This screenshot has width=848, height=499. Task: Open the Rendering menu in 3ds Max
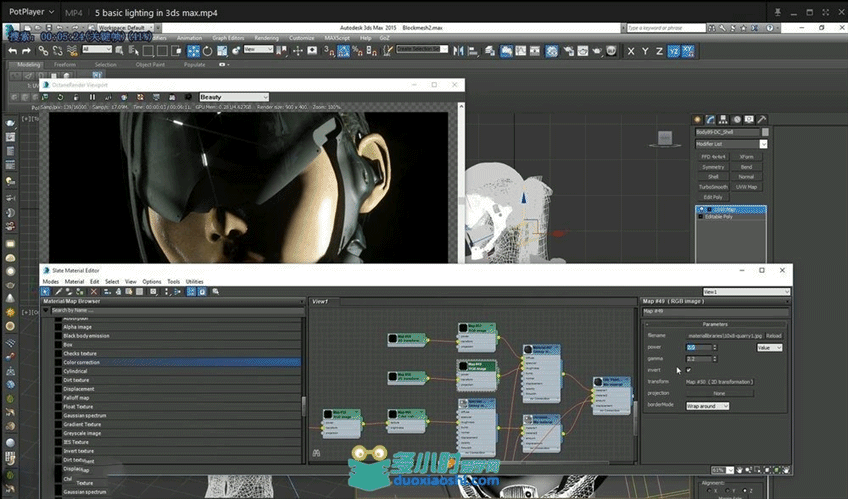pos(266,38)
